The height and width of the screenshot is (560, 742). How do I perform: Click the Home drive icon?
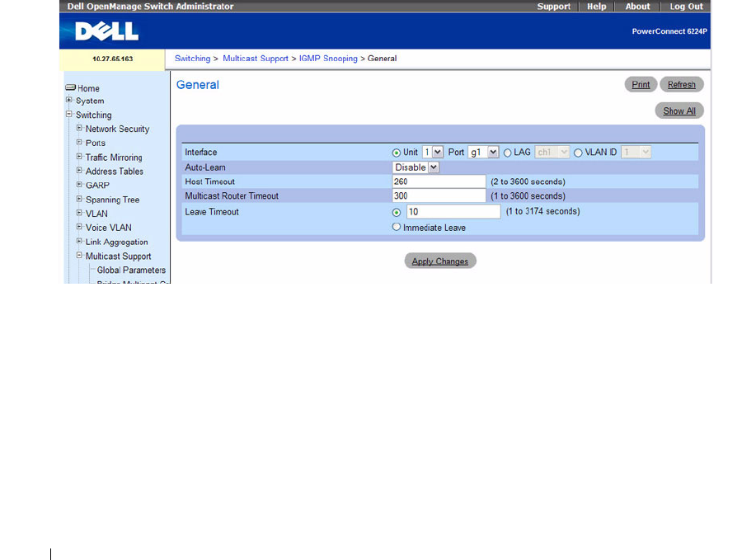point(71,87)
